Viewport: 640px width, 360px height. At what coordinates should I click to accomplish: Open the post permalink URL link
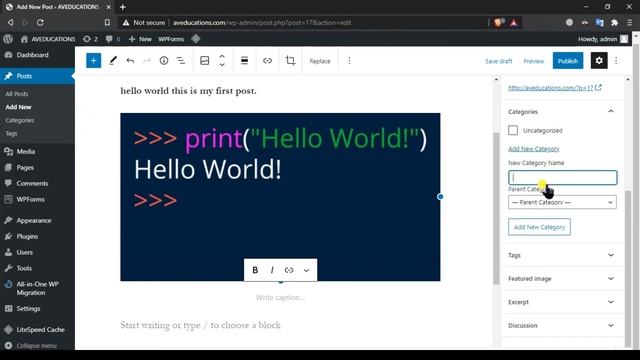click(554, 88)
